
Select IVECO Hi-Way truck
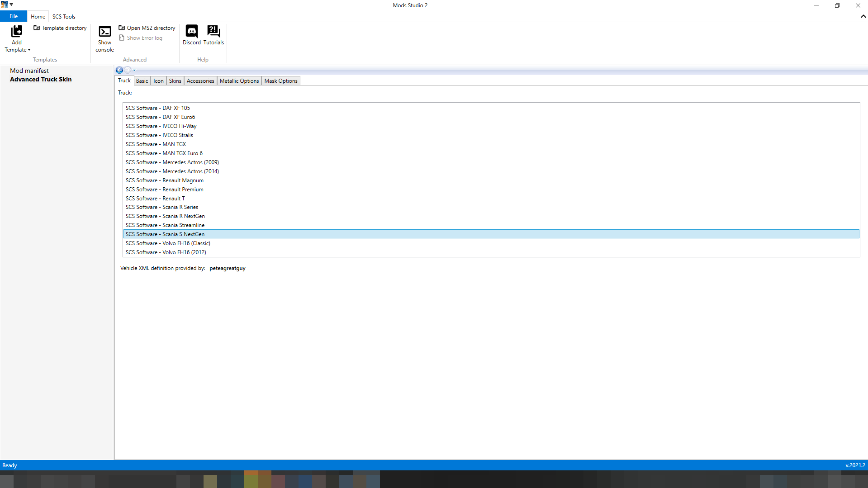click(491, 126)
